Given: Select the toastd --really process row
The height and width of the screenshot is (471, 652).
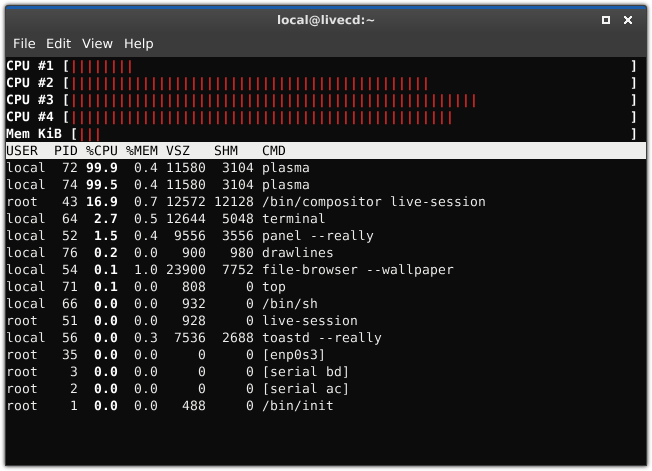Looking at the screenshot, I should click(326, 338).
